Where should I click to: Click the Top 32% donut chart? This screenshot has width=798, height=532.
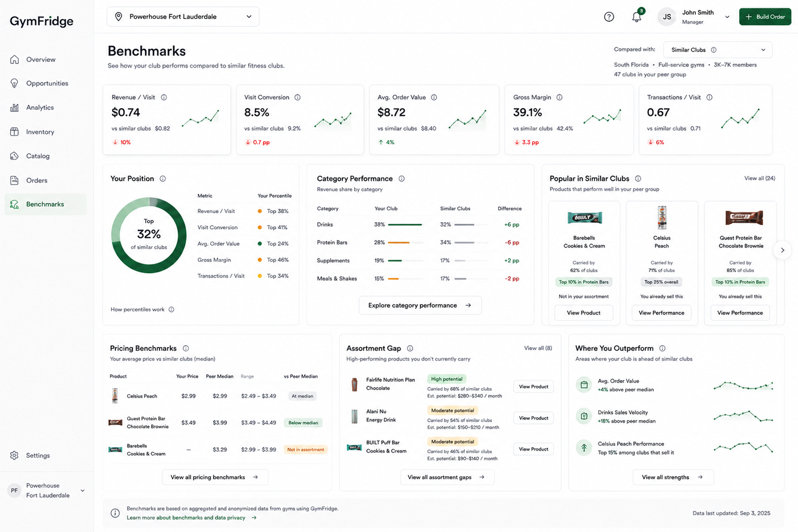tap(149, 235)
